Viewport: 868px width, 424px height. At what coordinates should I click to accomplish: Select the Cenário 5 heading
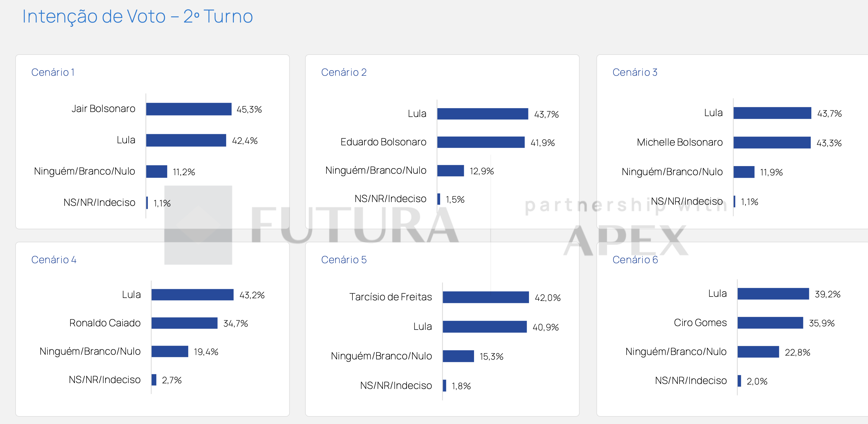pos(344,260)
